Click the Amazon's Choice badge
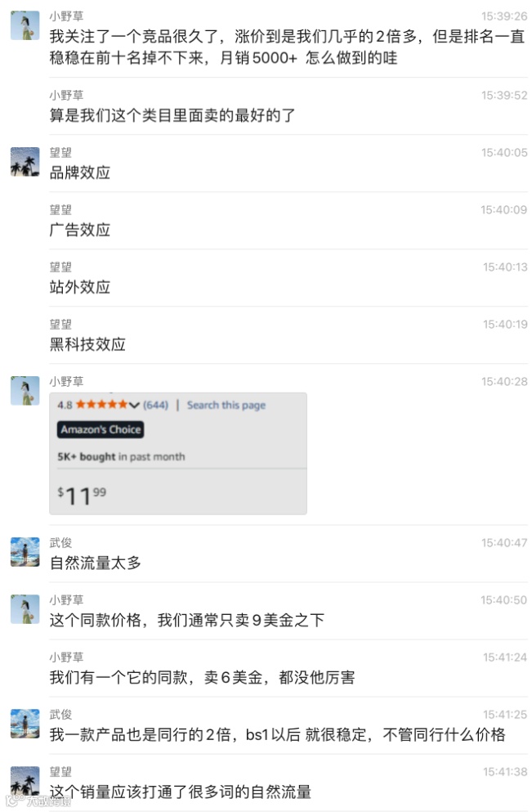This screenshot has width=532, height=812. pyautogui.click(x=101, y=429)
